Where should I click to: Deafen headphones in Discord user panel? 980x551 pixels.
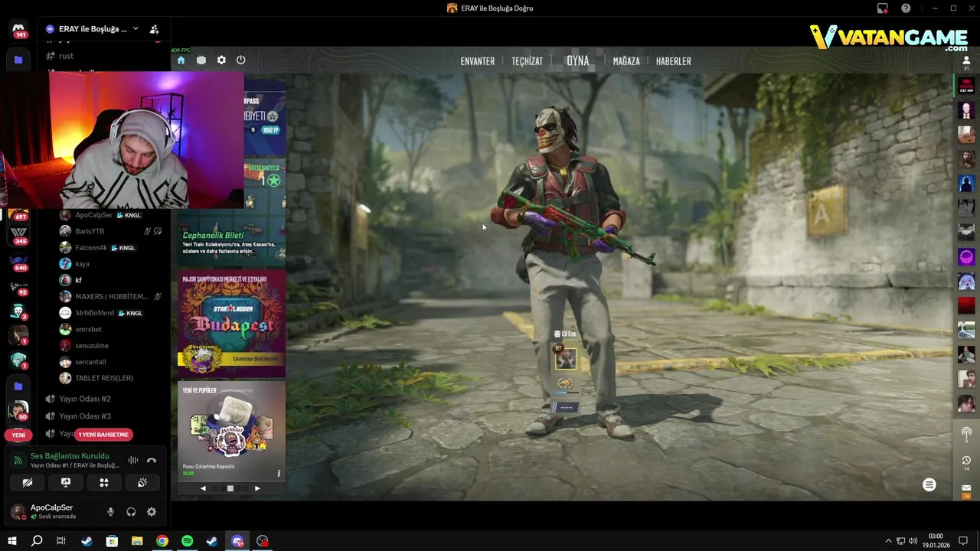(x=131, y=512)
